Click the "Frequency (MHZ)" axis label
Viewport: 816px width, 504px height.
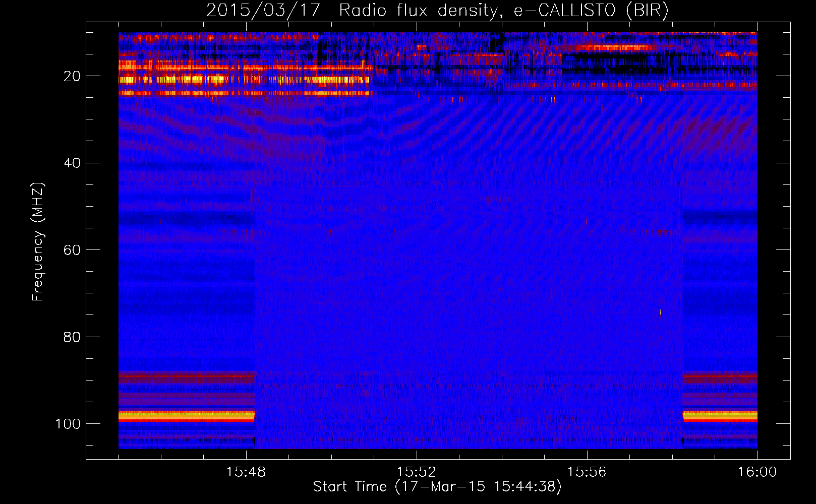pos(38,242)
